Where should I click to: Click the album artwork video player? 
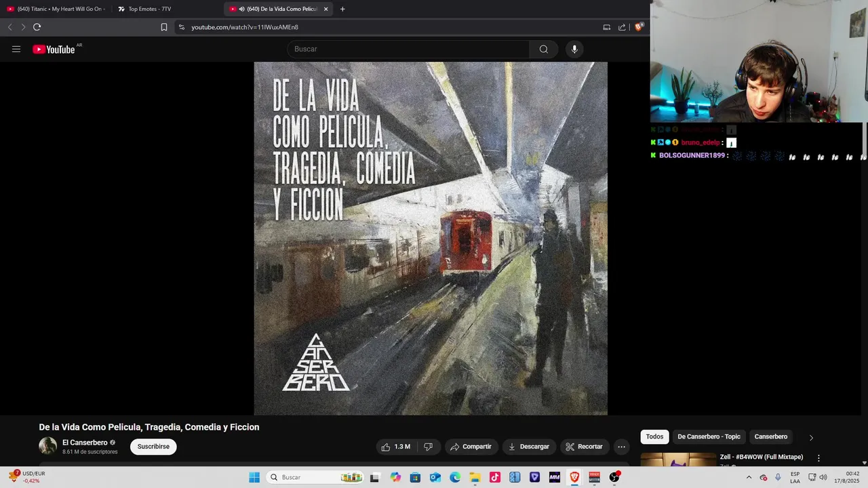pos(431,239)
